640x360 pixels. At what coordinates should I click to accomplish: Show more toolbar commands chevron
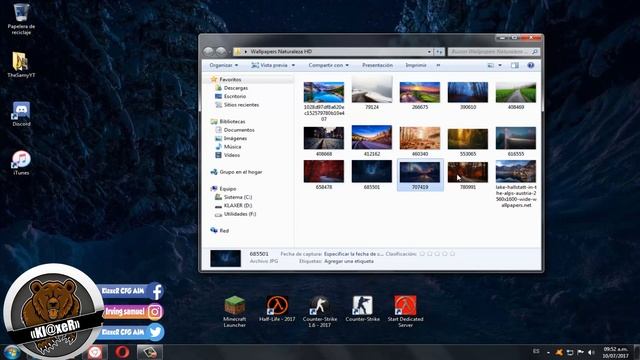(438, 65)
